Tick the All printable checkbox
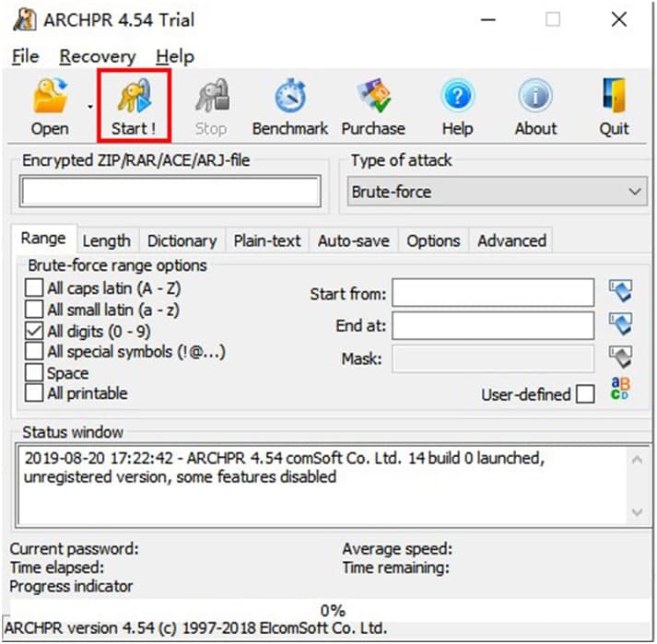 (34, 393)
